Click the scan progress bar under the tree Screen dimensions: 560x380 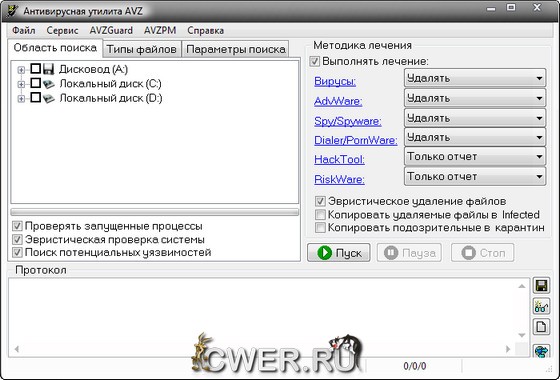click(x=155, y=212)
